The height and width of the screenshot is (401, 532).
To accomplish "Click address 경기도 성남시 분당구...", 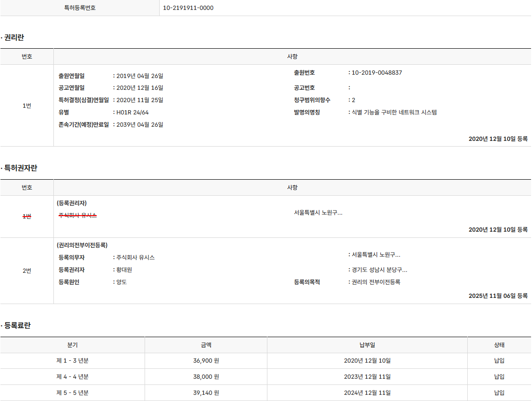I will pos(379,270).
